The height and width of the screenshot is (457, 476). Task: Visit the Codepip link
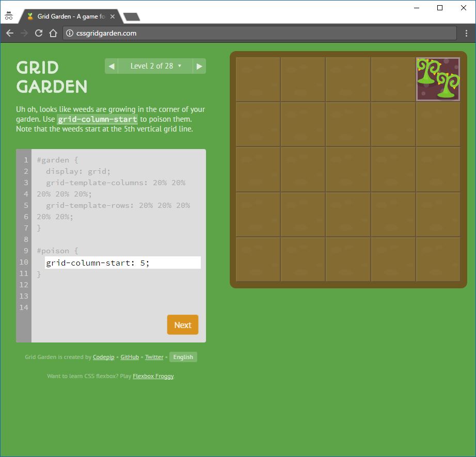click(103, 357)
